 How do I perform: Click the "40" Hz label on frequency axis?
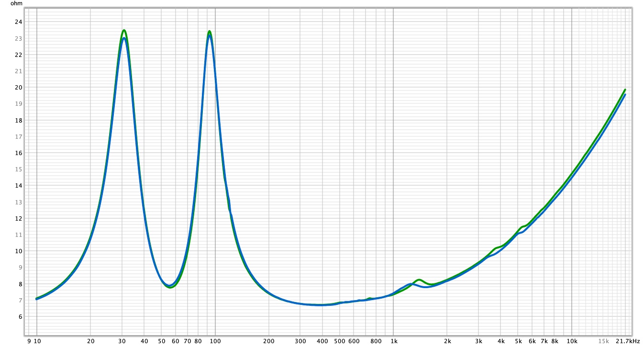pos(144,341)
